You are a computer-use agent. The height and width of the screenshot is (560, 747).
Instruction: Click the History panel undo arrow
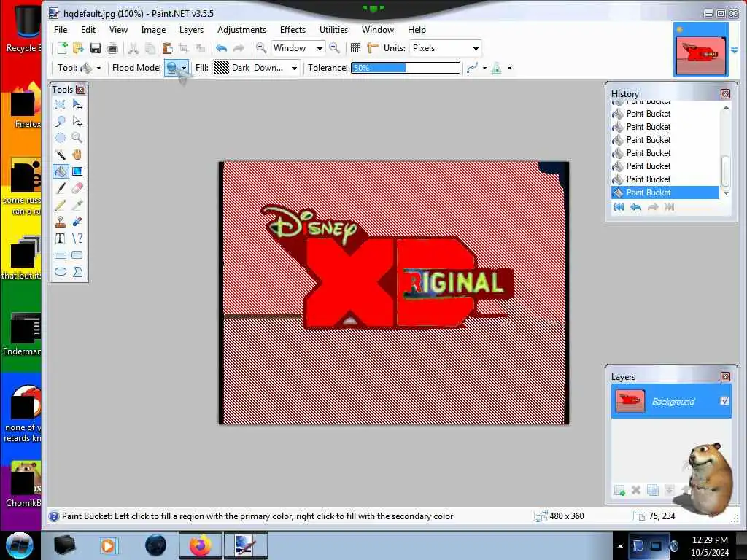tap(635, 206)
